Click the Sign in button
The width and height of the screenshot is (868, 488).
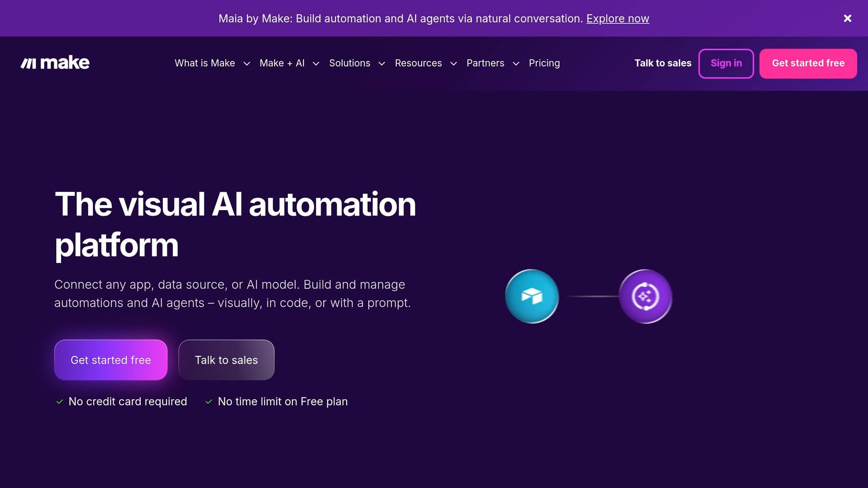click(726, 64)
